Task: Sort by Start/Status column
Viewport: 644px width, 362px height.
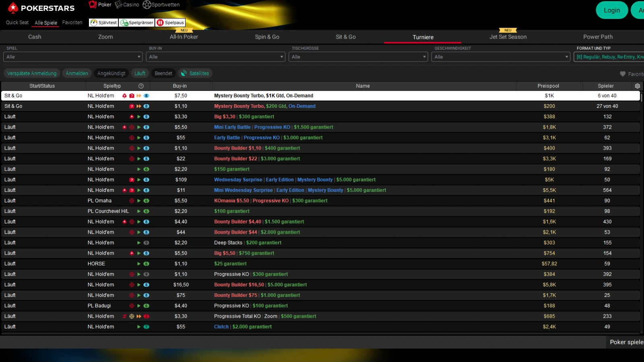Action: [42, 86]
